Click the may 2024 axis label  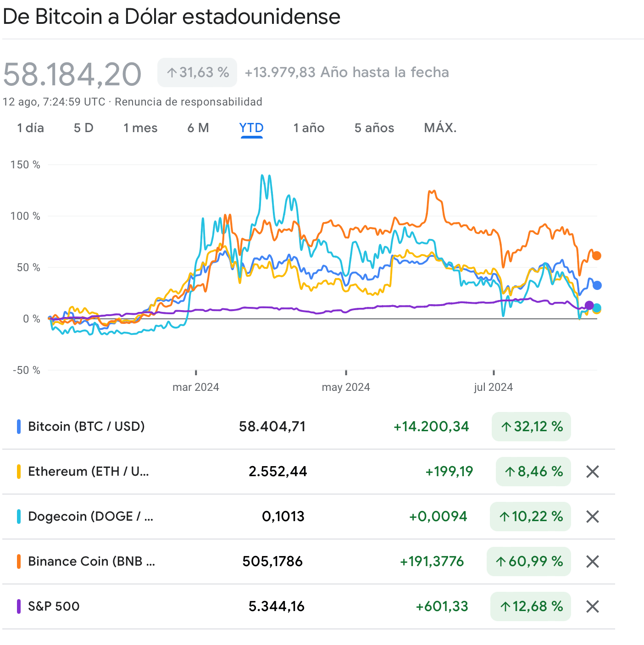point(346,387)
